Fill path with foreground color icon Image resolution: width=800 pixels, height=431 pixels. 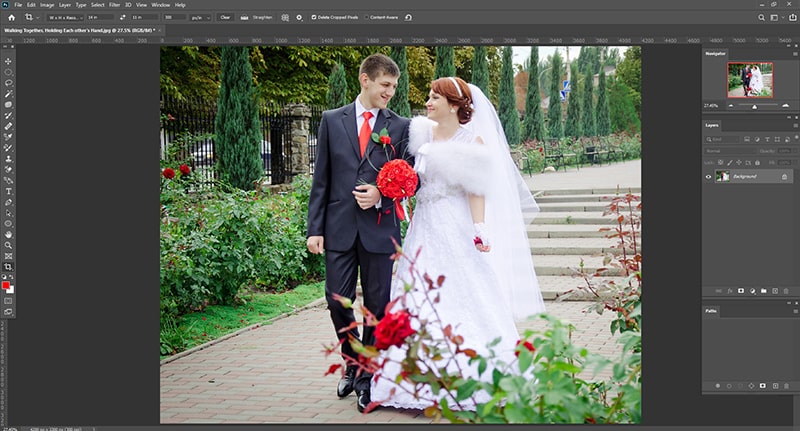tap(717, 386)
